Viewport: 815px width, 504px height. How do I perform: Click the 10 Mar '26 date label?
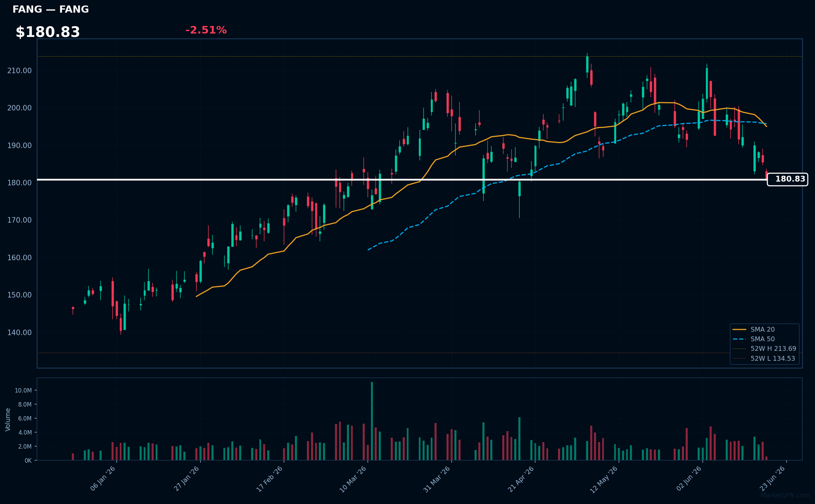coord(353,479)
